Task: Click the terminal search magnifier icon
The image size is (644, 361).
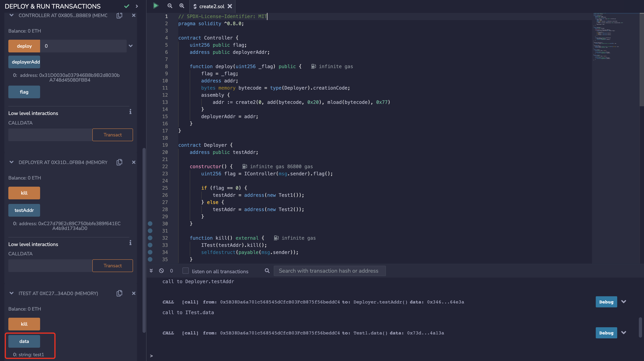Action: 267,271
